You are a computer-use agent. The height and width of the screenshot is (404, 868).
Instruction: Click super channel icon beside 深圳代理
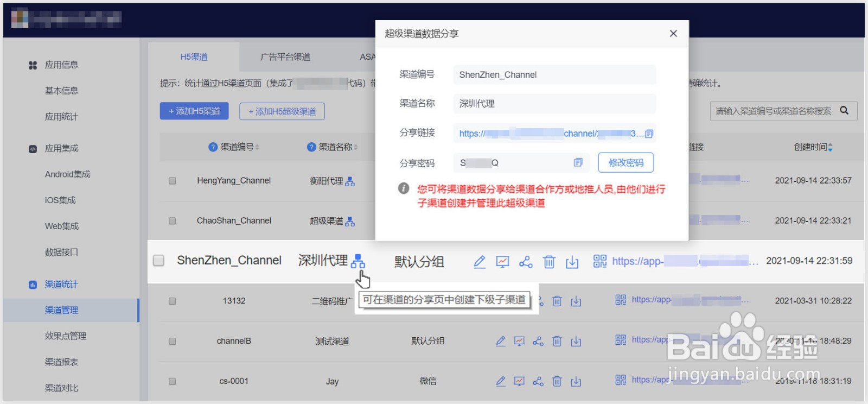(x=358, y=261)
